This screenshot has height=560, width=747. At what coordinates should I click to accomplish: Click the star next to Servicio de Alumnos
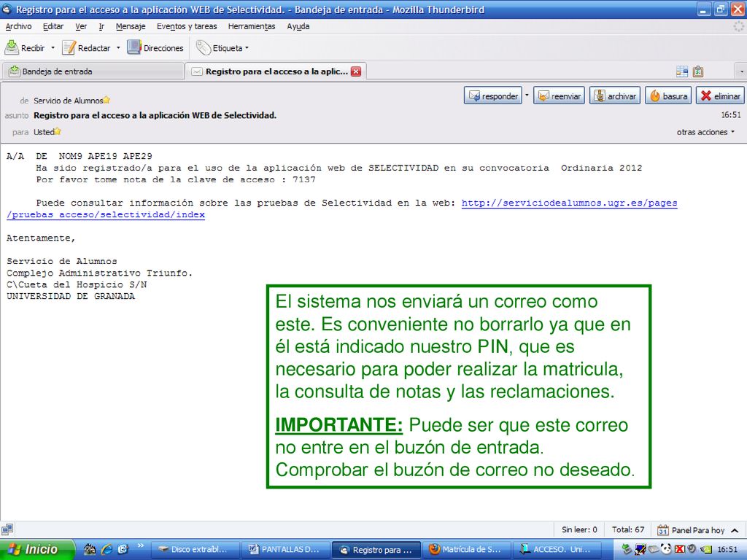107,100
